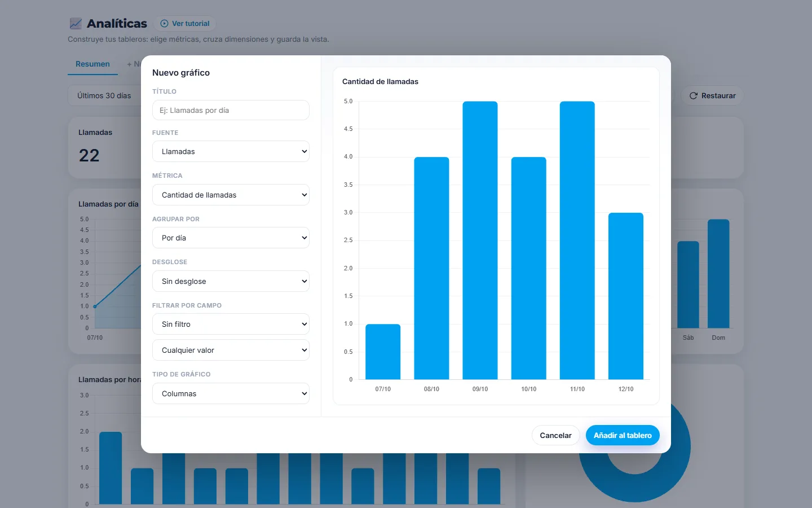Click the Sáb bar in background weekday chart

coord(688,285)
